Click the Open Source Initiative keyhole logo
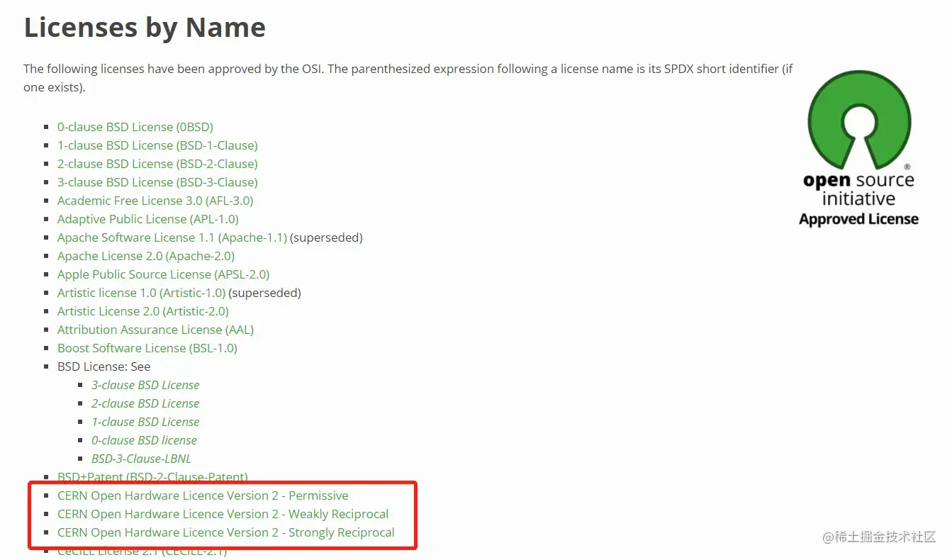This screenshot has height=560, width=952. point(859,120)
